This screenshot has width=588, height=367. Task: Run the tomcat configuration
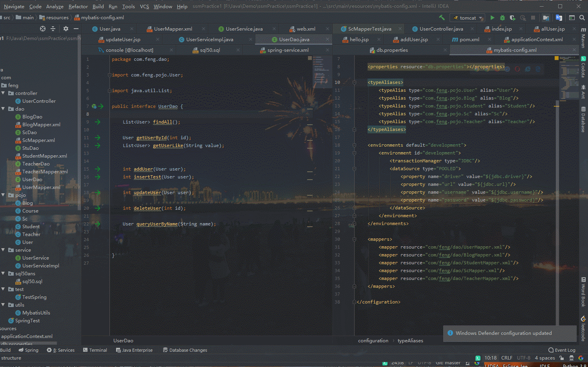tap(492, 18)
